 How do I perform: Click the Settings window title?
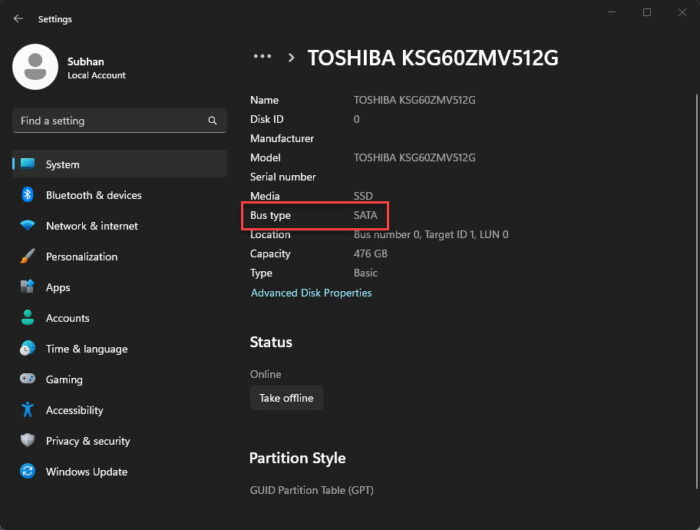point(55,19)
